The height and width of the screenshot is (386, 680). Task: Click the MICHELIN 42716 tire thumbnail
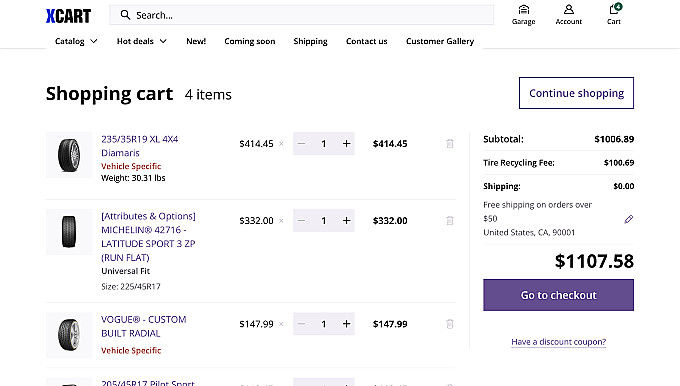(69, 232)
